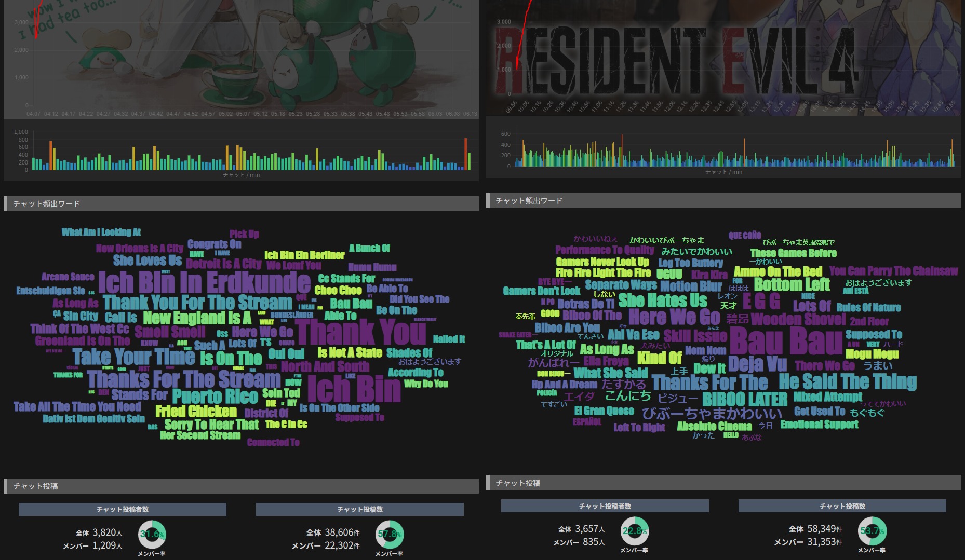Click 'You Can Parry The Chainsaw' phrase
The height and width of the screenshot is (560, 965).
[893, 271]
